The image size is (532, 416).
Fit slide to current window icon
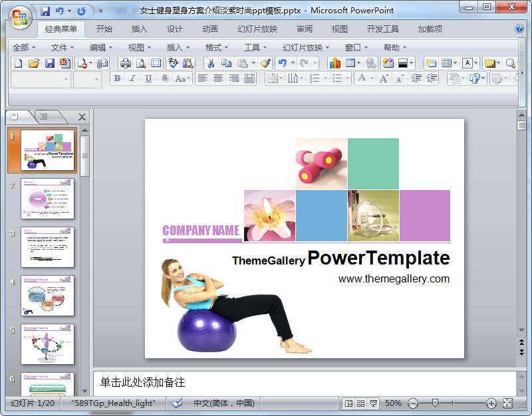(x=507, y=403)
